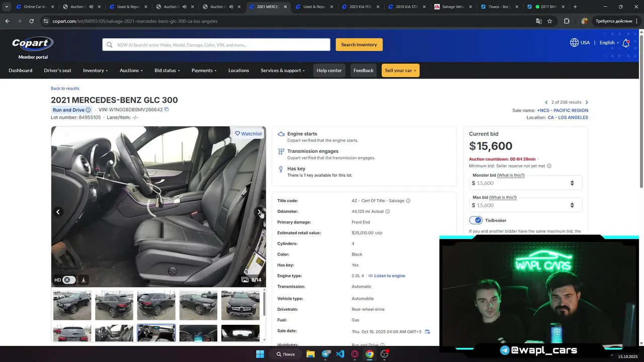Click the Copart logo

[x=33, y=44]
